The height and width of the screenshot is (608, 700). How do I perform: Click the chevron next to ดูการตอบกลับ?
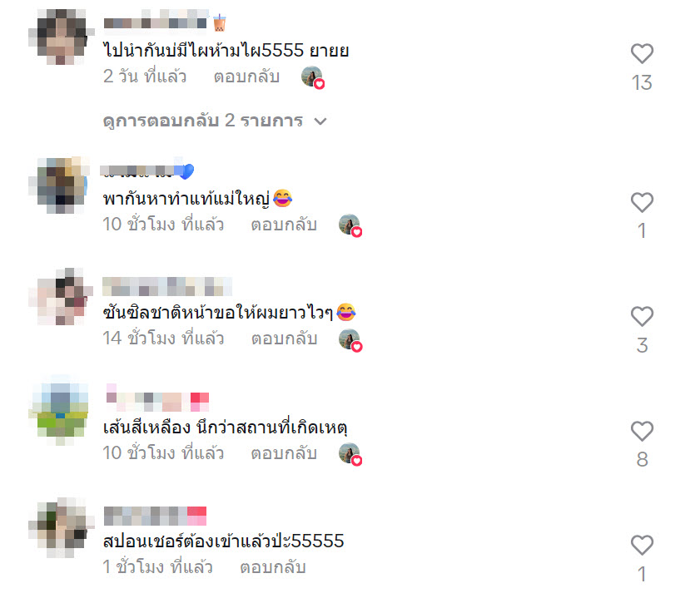(x=320, y=121)
